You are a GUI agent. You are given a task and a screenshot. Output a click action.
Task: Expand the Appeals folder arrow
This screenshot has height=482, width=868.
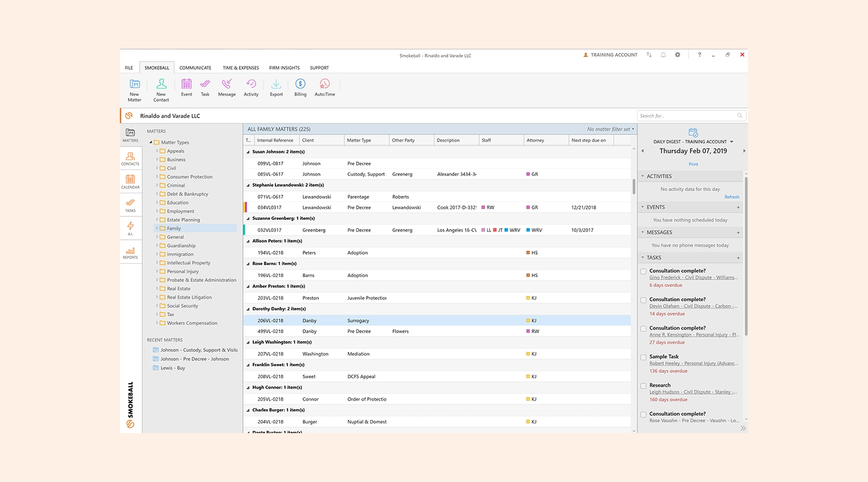click(157, 151)
